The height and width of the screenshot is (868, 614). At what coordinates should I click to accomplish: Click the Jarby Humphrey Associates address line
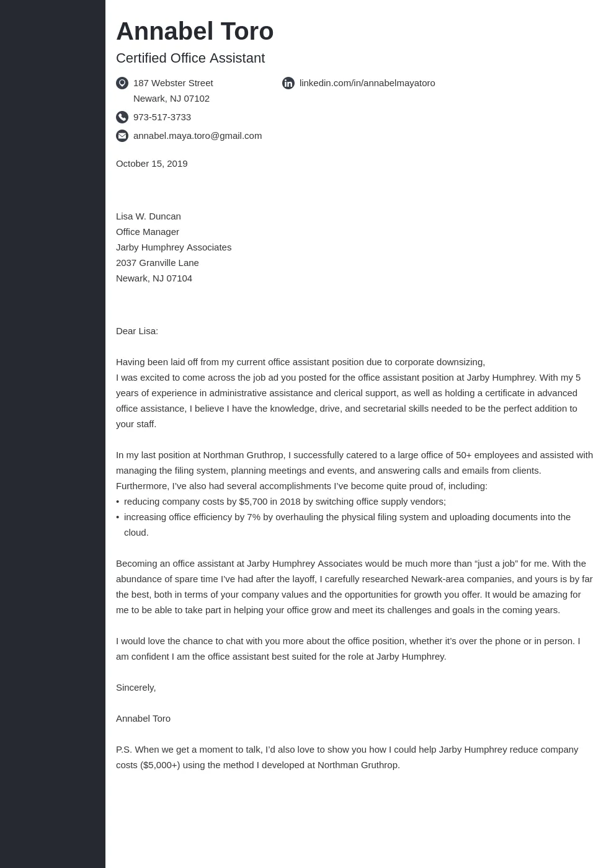click(174, 247)
